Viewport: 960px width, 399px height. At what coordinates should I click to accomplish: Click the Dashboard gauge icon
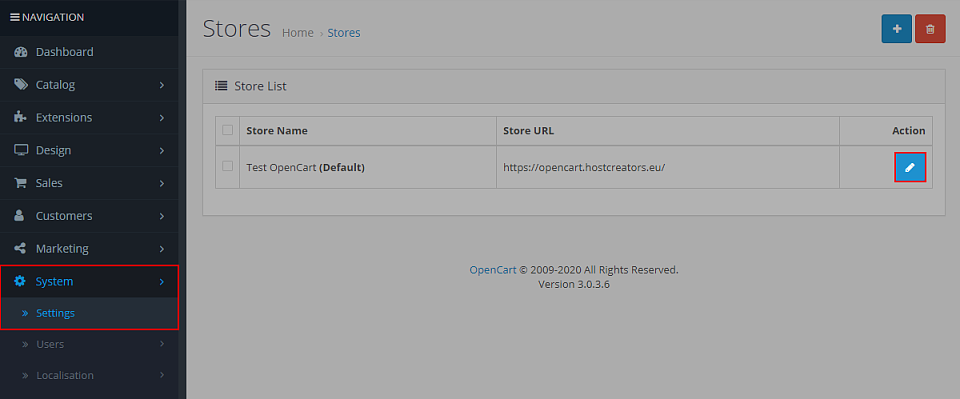(21, 52)
